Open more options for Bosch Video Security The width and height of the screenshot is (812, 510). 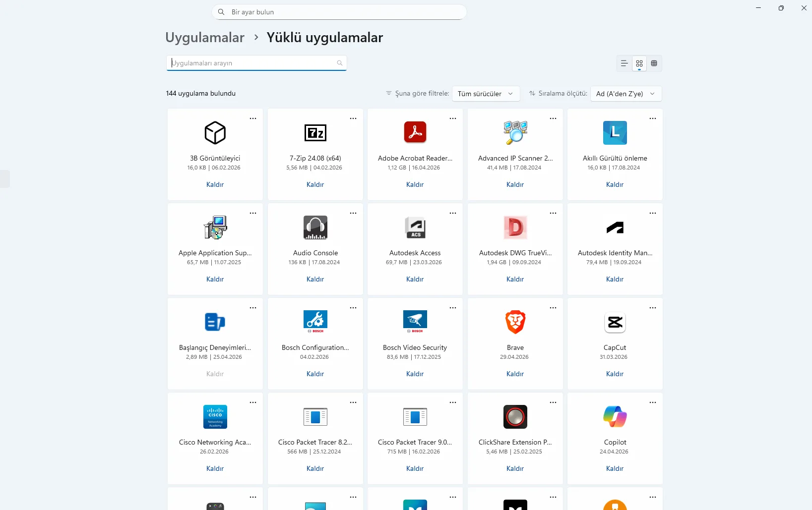[452, 308]
